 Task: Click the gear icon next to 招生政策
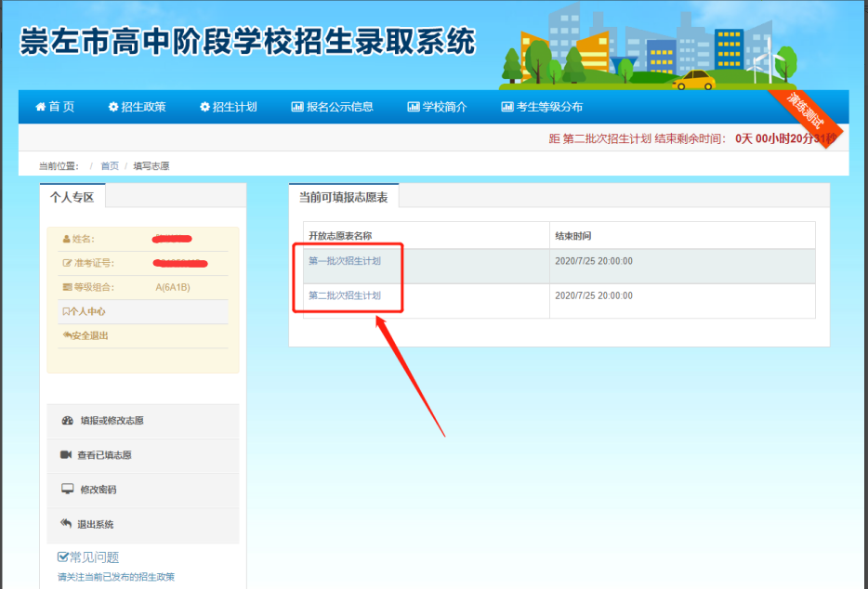(x=113, y=107)
